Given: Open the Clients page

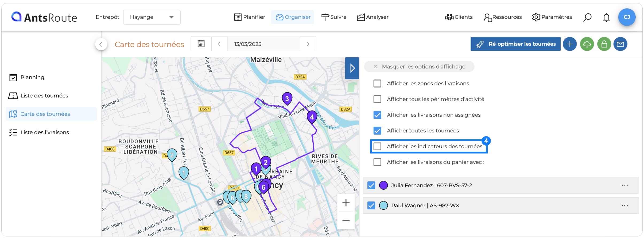Looking at the screenshot, I should [x=459, y=17].
